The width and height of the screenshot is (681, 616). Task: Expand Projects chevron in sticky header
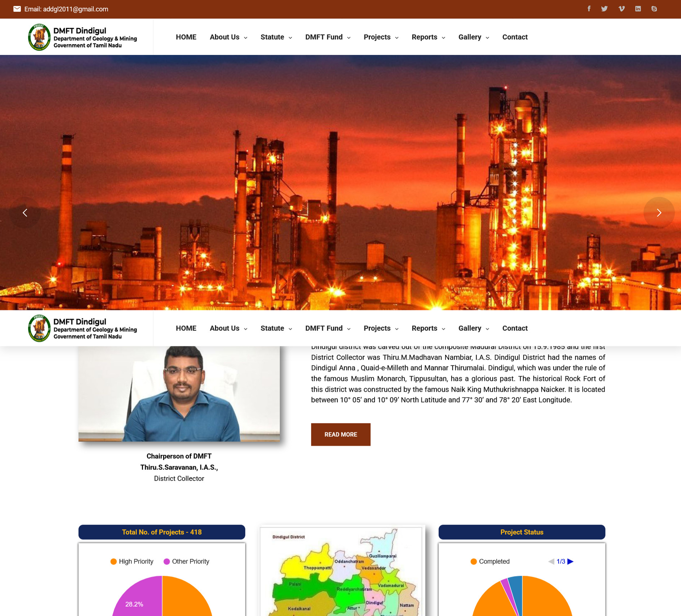coord(397,329)
